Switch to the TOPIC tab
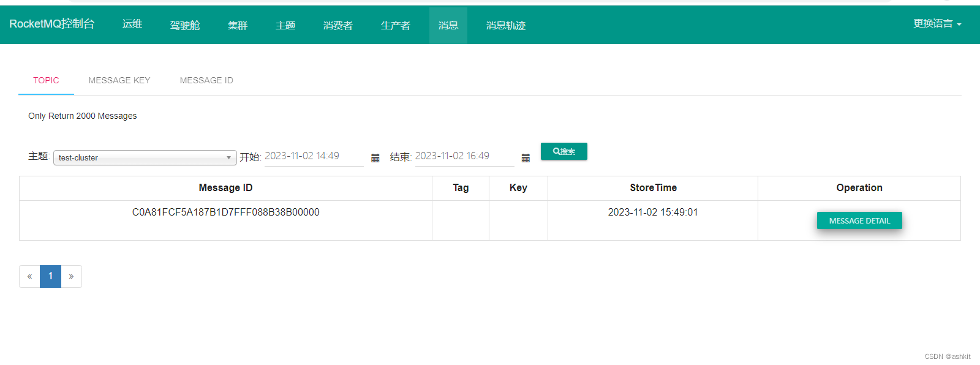This screenshot has height=365, width=980. coord(46,80)
